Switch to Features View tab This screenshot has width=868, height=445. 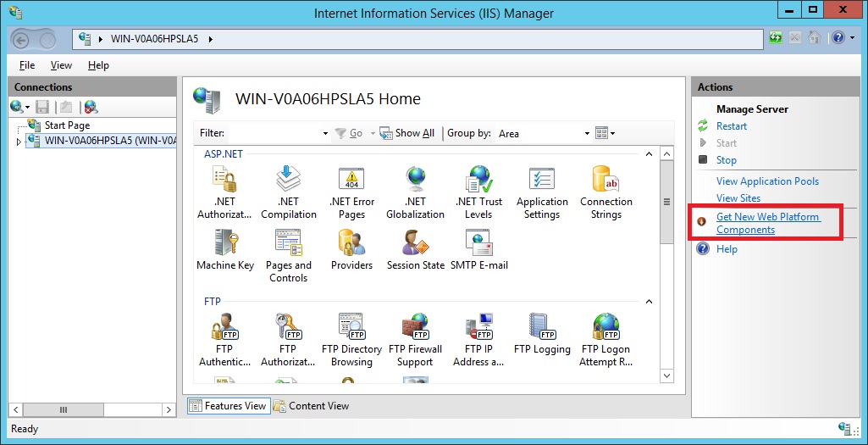(x=229, y=406)
